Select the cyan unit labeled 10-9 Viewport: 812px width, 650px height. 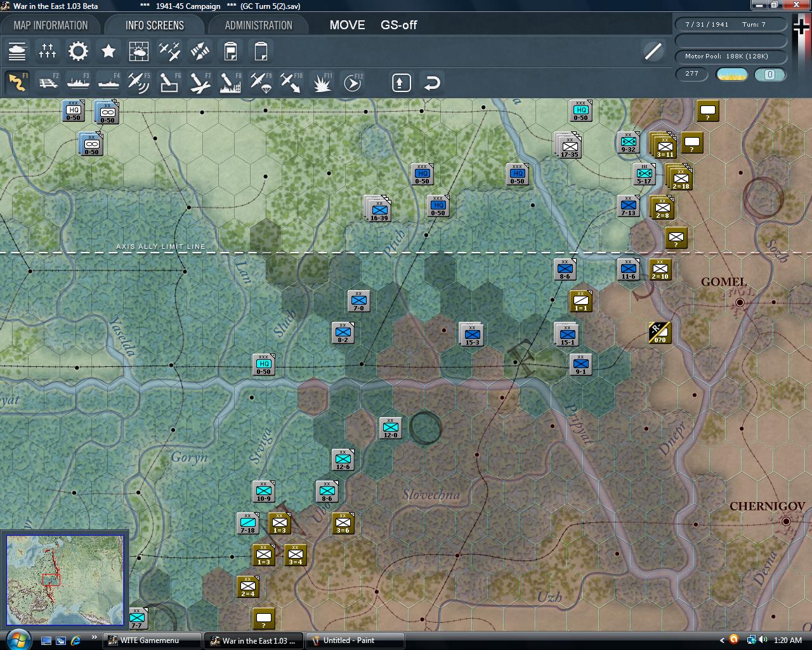pos(263,492)
